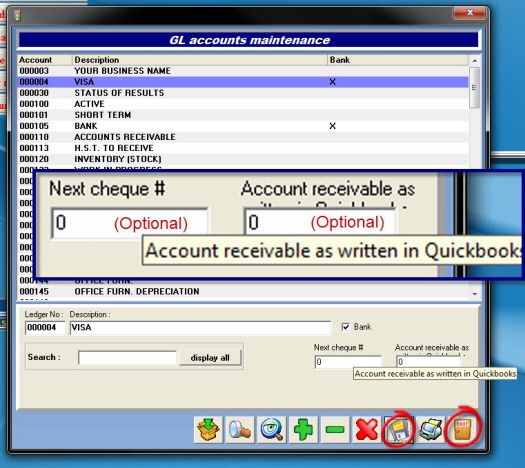This screenshot has width=525, height=468.
Task: Select OFFICE FURN. DEPRECIATION row
Action: point(243,291)
